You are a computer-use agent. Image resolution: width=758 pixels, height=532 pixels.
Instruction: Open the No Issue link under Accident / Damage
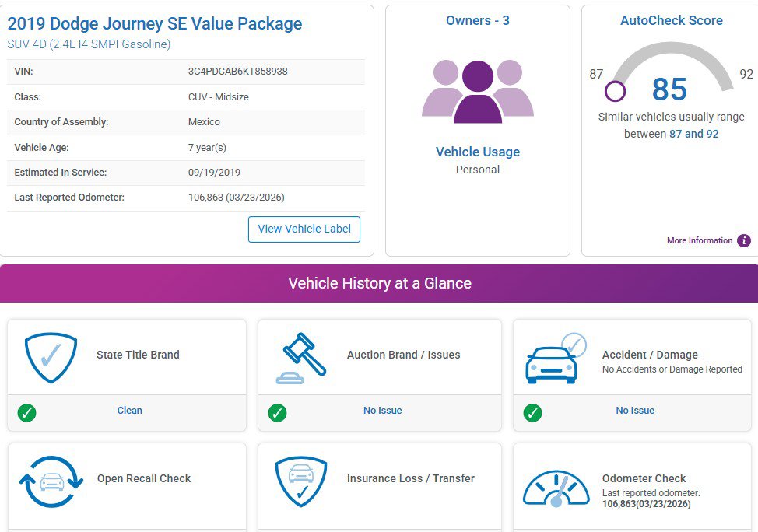[x=635, y=410]
